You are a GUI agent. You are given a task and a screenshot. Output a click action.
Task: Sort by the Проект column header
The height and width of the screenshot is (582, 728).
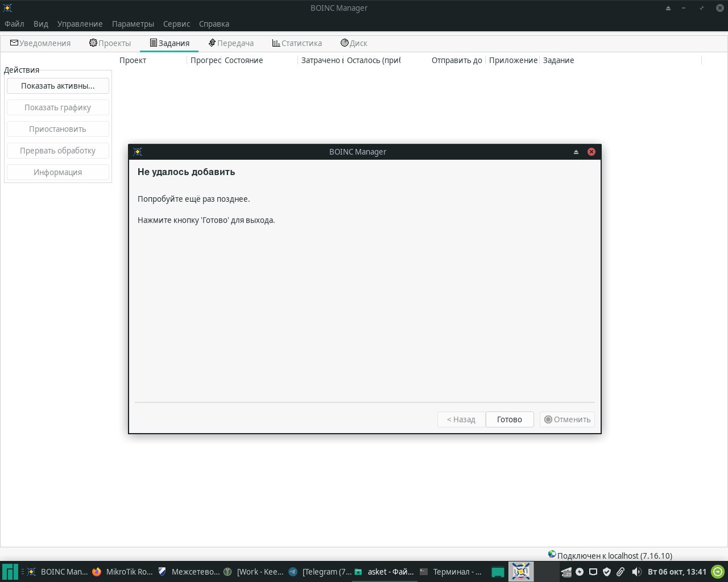pyautogui.click(x=152, y=60)
